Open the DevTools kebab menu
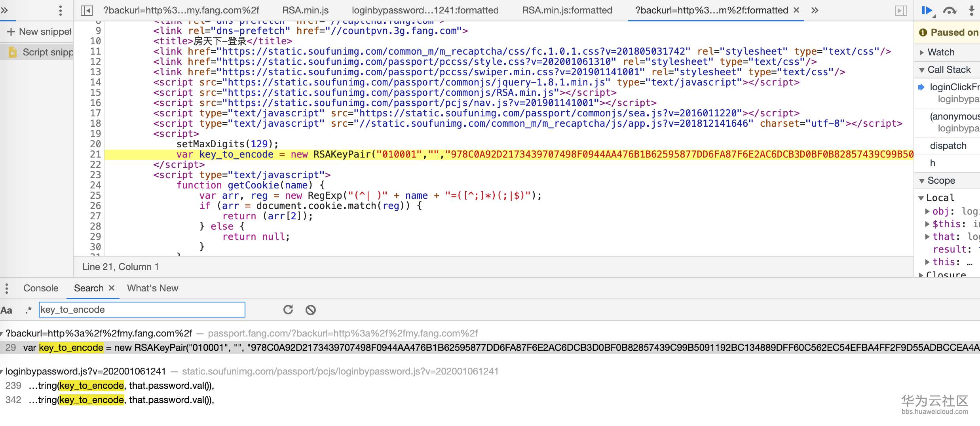This screenshot has height=426, width=980. click(x=60, y=11)
